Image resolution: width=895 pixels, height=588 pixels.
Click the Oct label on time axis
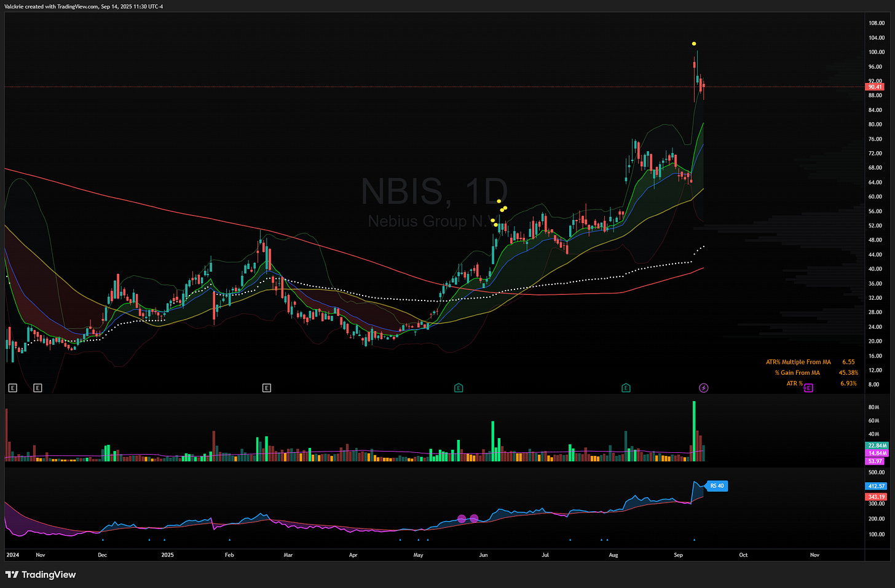[743, 555]
